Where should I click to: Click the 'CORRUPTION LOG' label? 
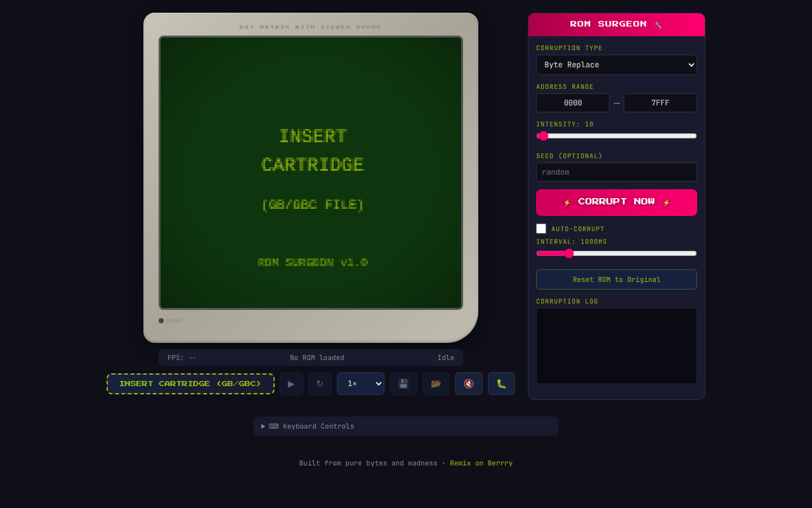[567, 302]
